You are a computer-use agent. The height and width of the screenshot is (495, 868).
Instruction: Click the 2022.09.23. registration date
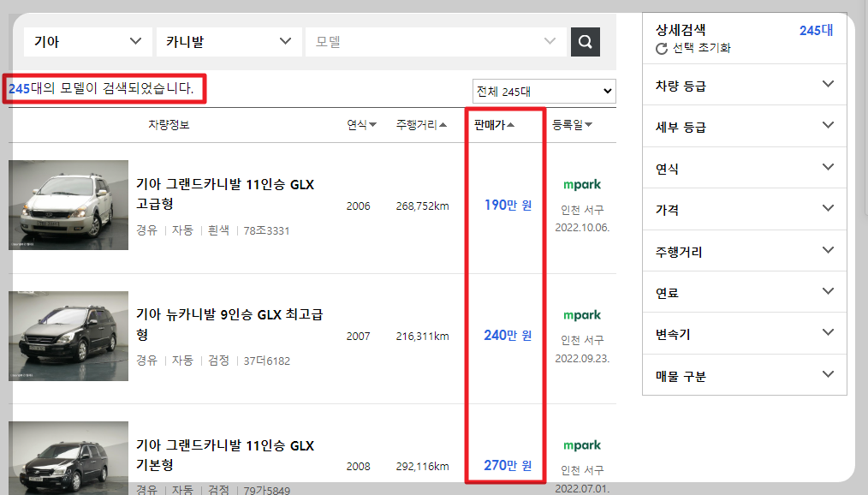pyautogui.click(x=582, y=358)
